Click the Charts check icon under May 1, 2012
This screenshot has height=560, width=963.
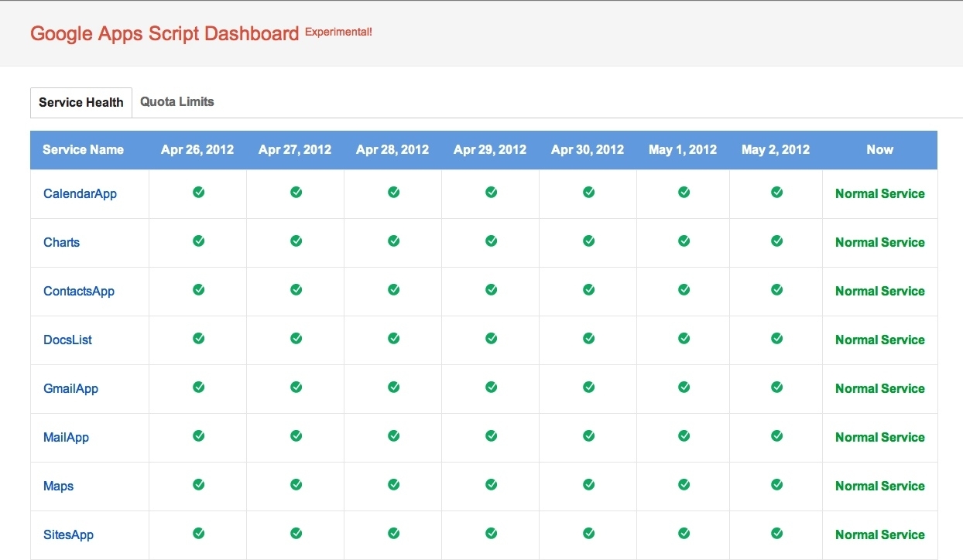[x=684, y=241]
